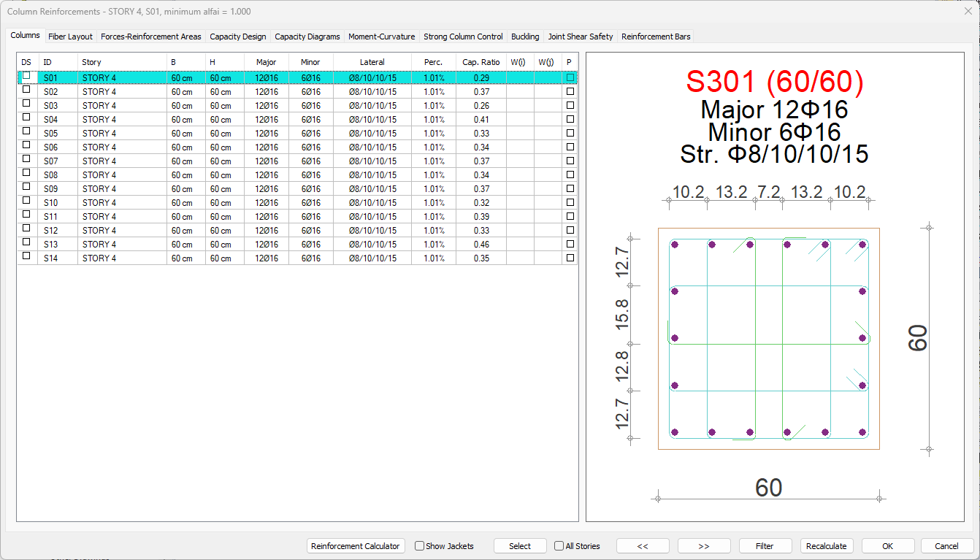Click the previous column << button

point(643,546)
